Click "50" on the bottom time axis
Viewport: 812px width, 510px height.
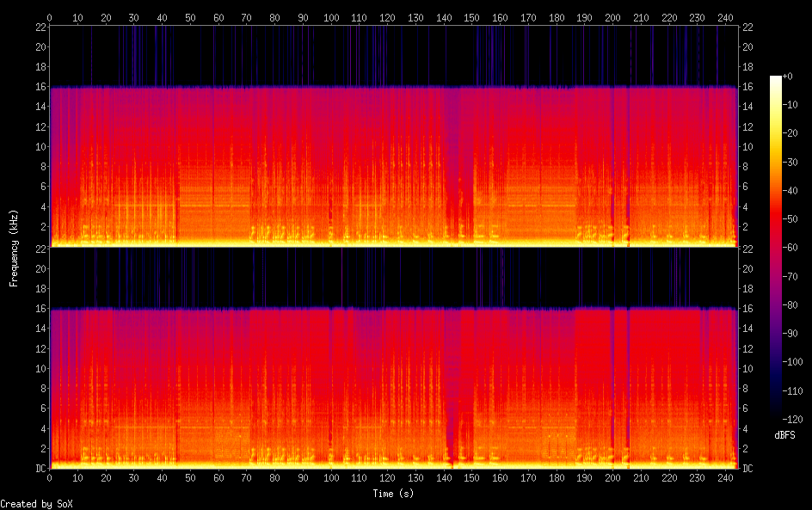point(190,478)
